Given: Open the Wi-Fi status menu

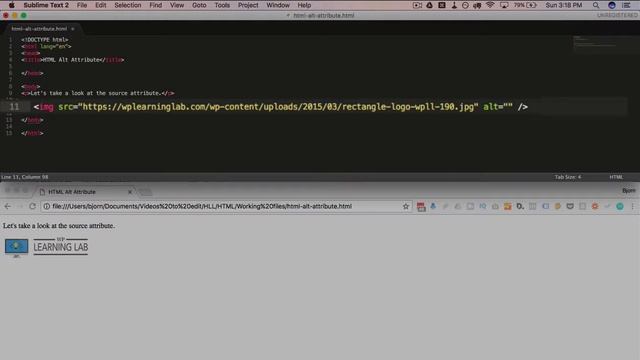Looking at the screenshot, I should pyautogui.click(x=490, y=5).
